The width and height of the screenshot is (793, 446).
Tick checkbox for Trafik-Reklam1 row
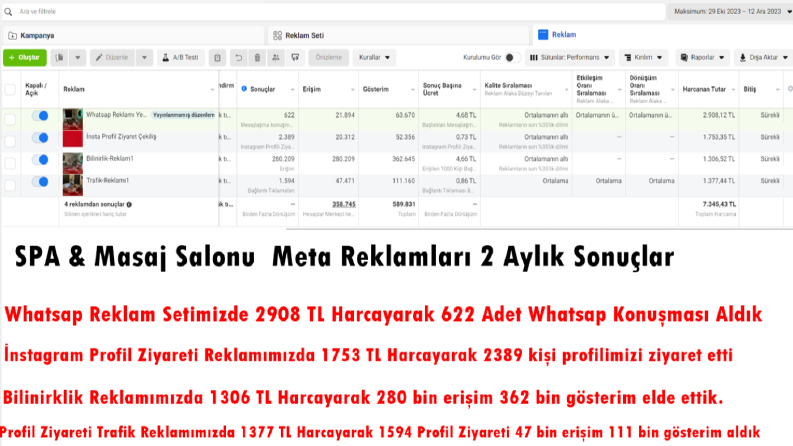pos(10,185)
